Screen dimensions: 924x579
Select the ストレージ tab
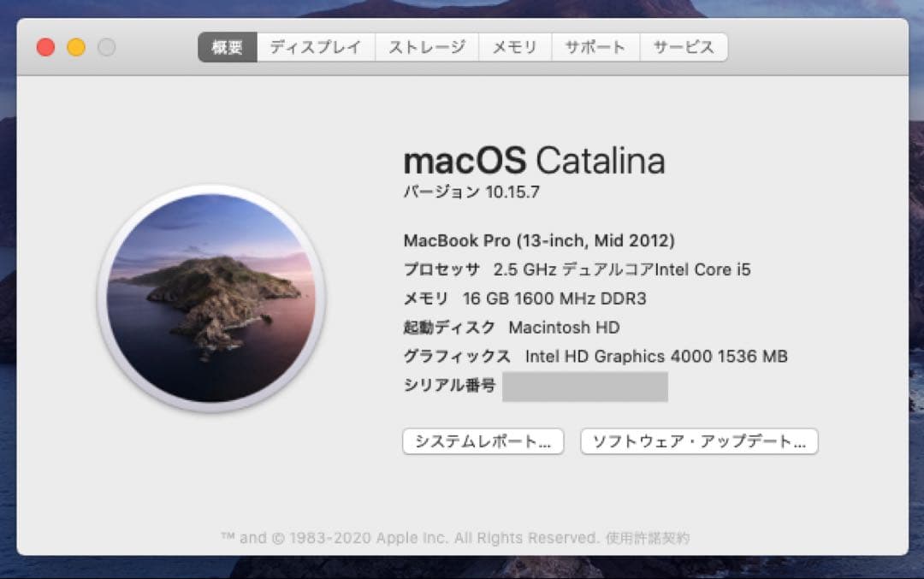pyautogui.click(x=427, y=47)
